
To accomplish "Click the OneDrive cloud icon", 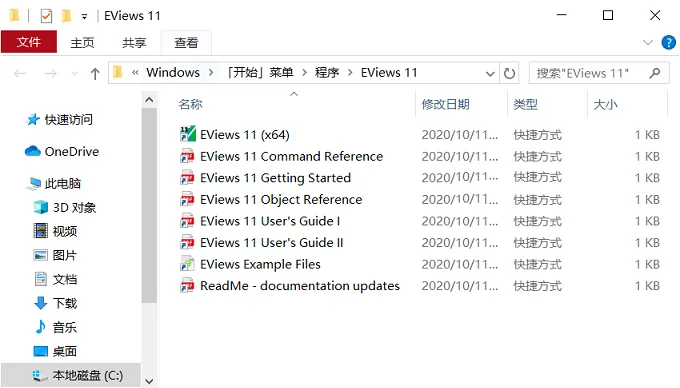I will tap(33, 151).
